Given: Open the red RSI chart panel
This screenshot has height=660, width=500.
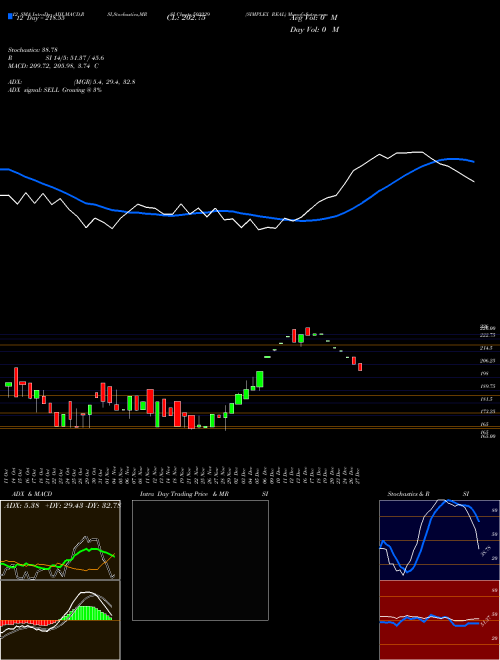Looking at the screenshot, I should [439, 620].
